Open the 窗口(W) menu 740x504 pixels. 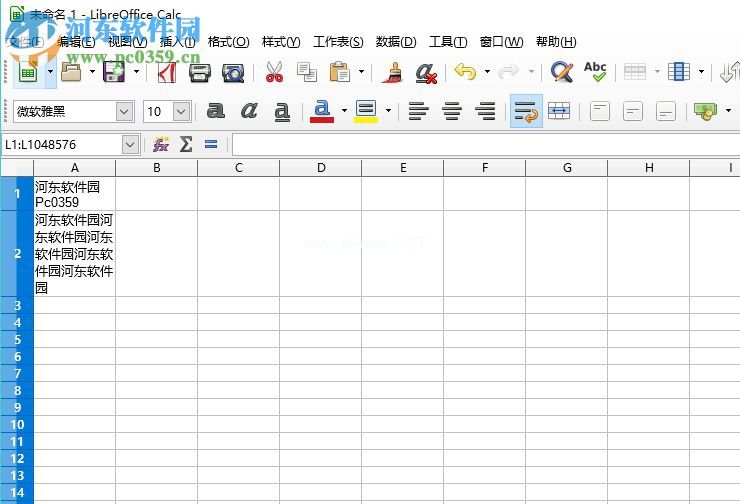(x=502, y=42)
